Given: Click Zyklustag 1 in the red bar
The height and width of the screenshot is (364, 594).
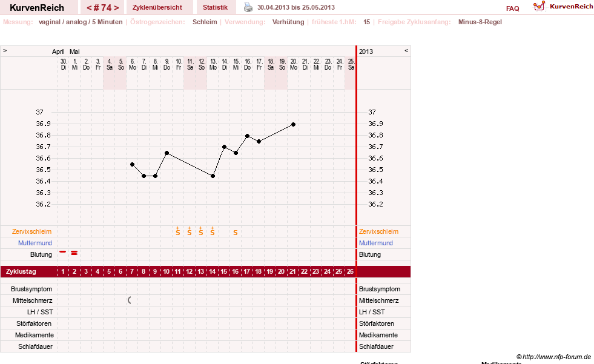Looking at the screenshot, I should click(x=63, y=271).
